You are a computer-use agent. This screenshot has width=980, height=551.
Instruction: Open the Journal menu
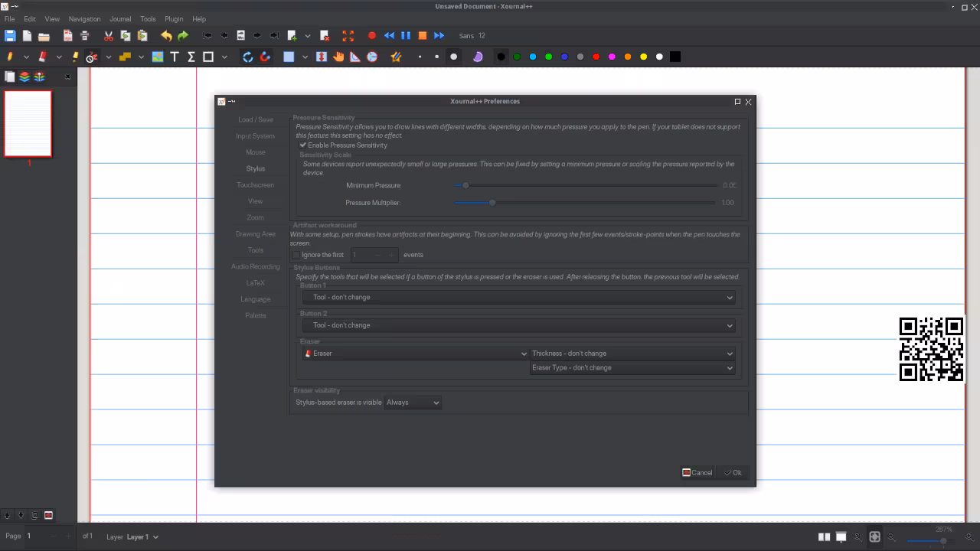pyautogui.click(x=120, y=19)
